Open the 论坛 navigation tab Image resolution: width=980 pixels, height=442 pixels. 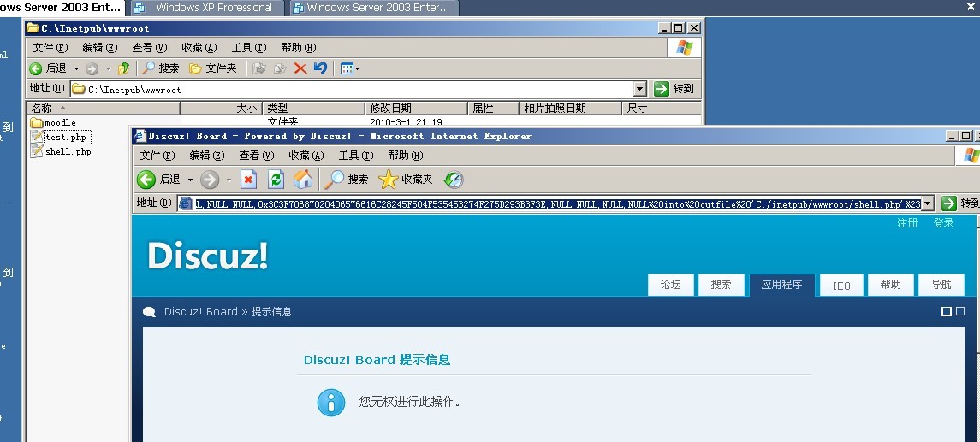tap(670, 285)
